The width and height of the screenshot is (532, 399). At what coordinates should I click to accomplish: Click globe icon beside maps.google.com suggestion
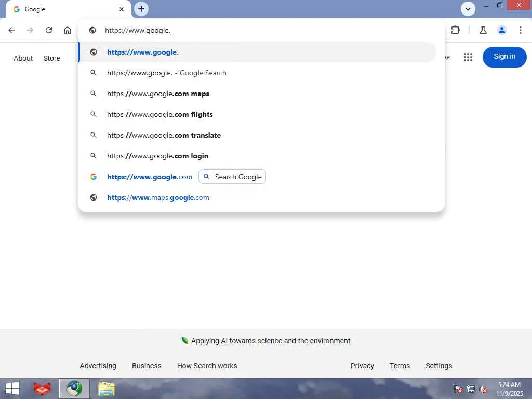94,197
